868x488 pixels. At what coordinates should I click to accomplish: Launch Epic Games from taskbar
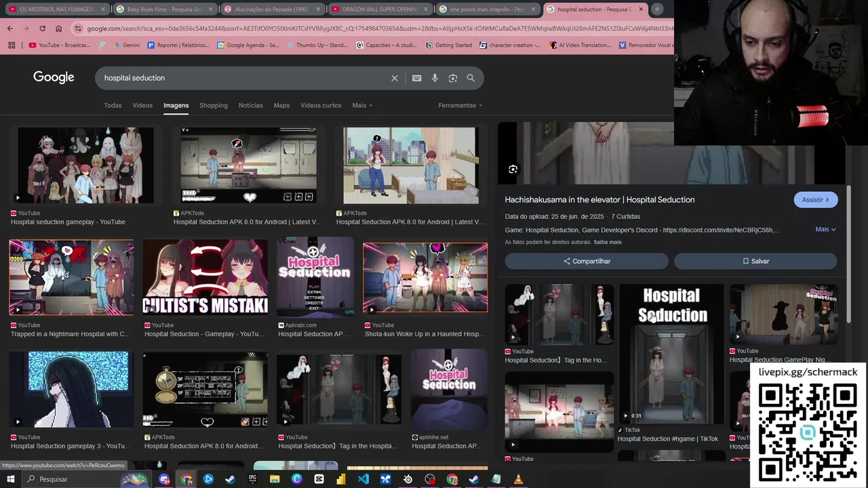pos(252,479)
